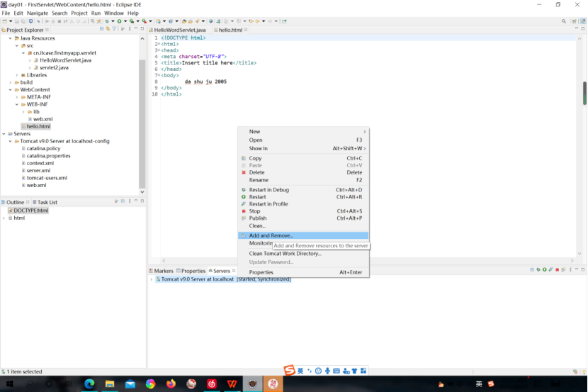This screenshot has width=588, height=392.
Task: Select servlet2.java in Project Explorer
Action: pos(54,68)
